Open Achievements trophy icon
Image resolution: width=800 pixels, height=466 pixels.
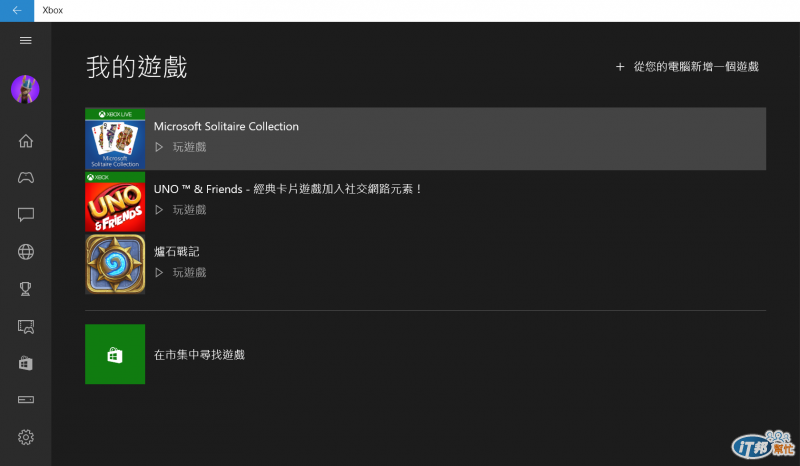pos(26,289)
